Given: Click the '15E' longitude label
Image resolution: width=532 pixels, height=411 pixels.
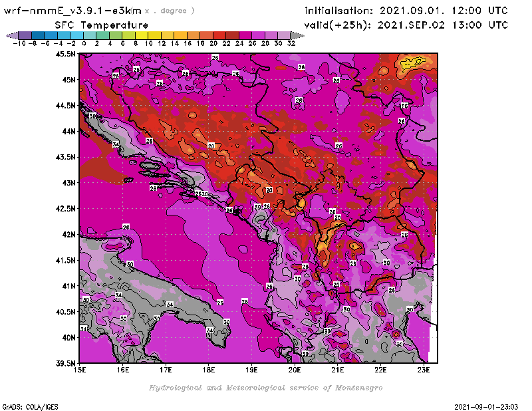Looking at the screenshot, I should click(80, 370).
